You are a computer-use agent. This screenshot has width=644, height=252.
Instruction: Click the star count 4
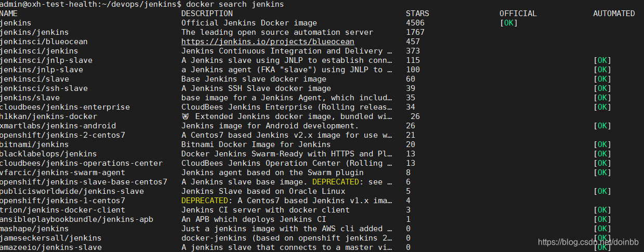[408, 201]
